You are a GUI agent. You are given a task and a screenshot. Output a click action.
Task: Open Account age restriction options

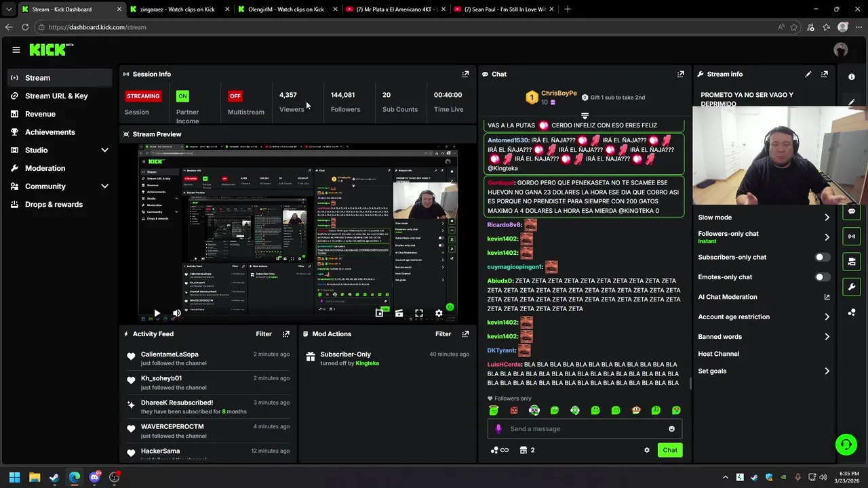click(764, 317)
